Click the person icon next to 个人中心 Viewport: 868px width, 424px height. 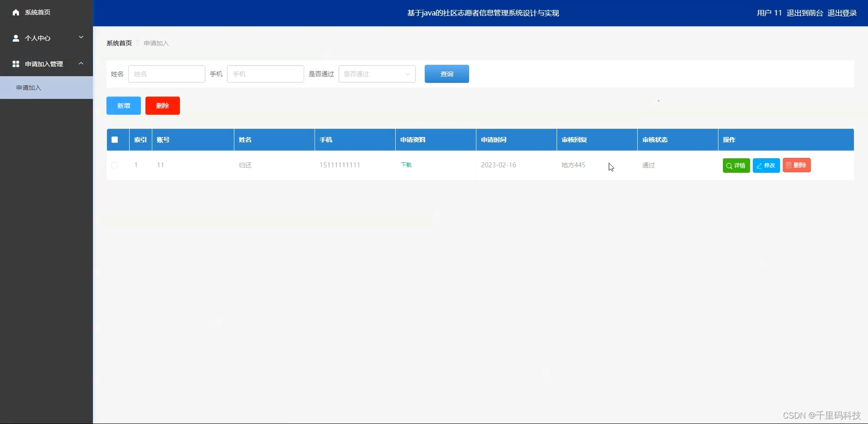coord(15,38)
